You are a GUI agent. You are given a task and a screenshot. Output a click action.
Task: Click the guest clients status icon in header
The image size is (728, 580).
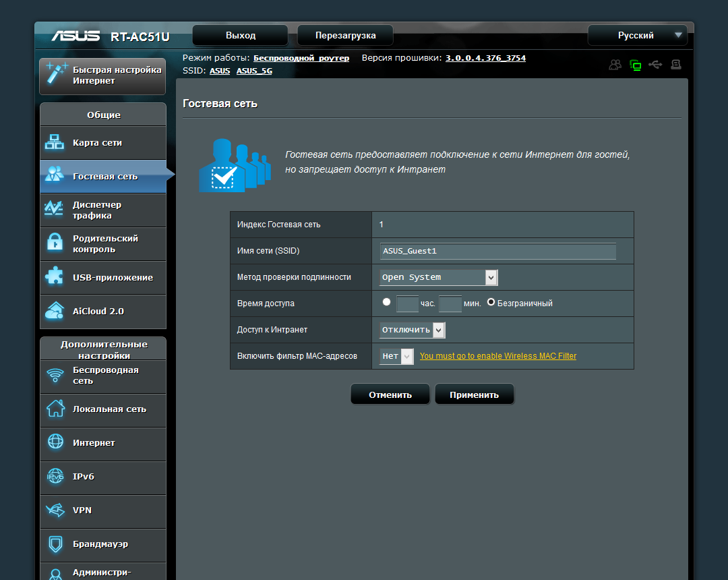coord(615,65)
